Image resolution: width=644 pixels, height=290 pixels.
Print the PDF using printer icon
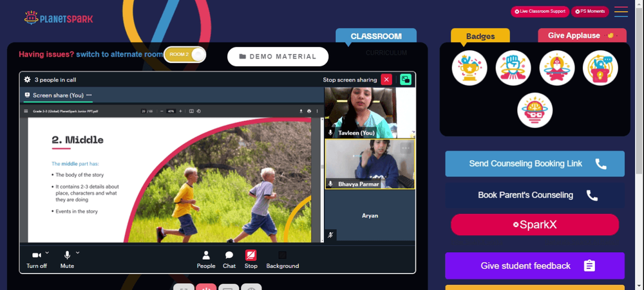(x=309, y=111)
